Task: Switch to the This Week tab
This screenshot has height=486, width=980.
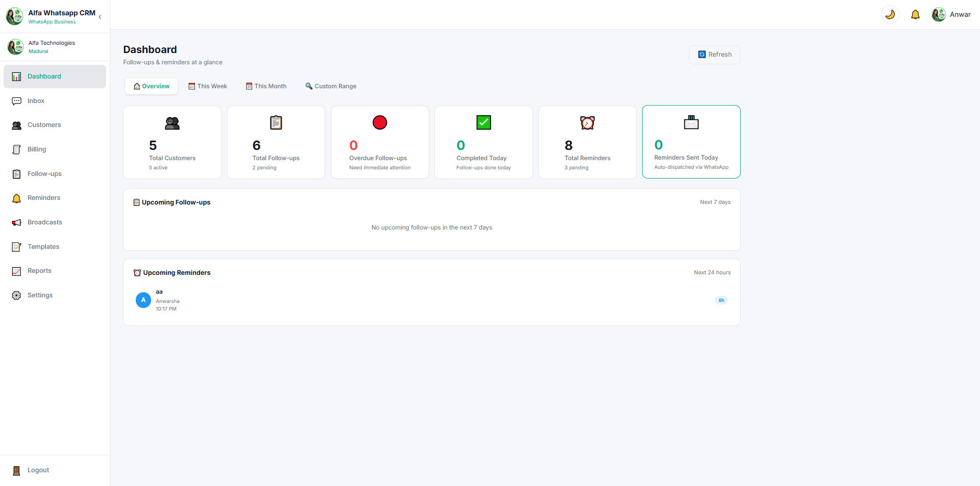Action: 208,86
